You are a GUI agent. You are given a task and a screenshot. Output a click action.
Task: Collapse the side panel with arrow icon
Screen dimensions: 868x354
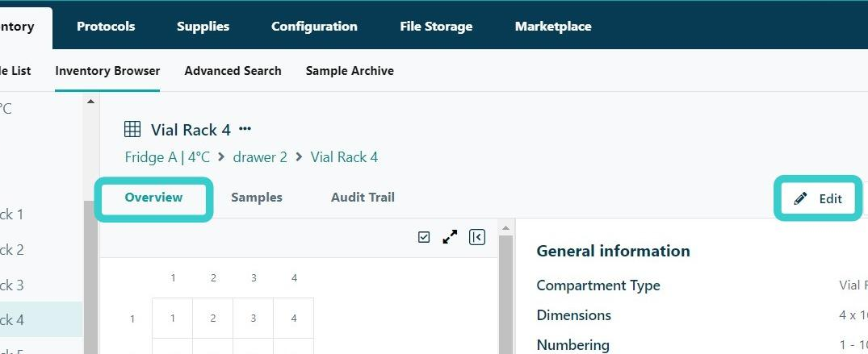477,237
